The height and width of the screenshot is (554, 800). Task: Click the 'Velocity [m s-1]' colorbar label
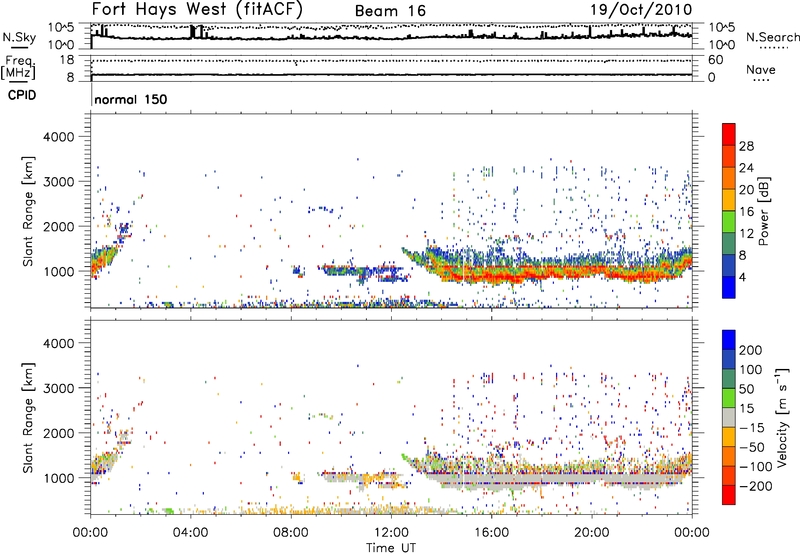[781, 417]
